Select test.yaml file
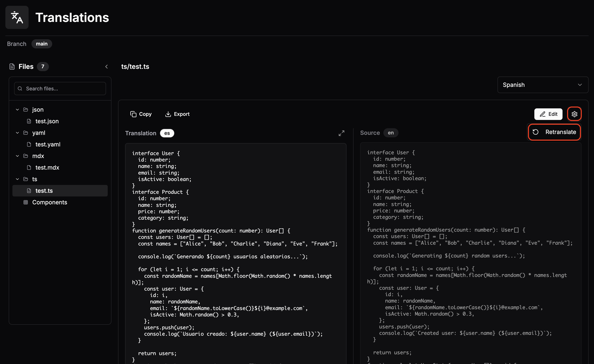 (48, 144)
